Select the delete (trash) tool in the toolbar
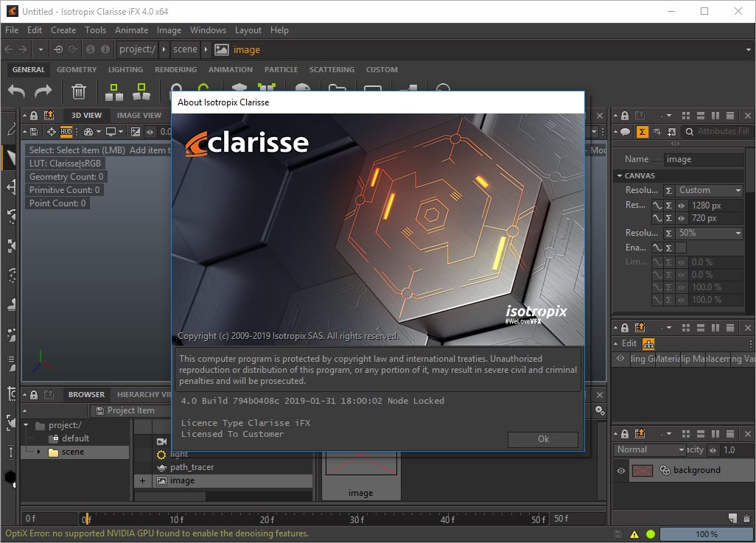 pos(79,91)
